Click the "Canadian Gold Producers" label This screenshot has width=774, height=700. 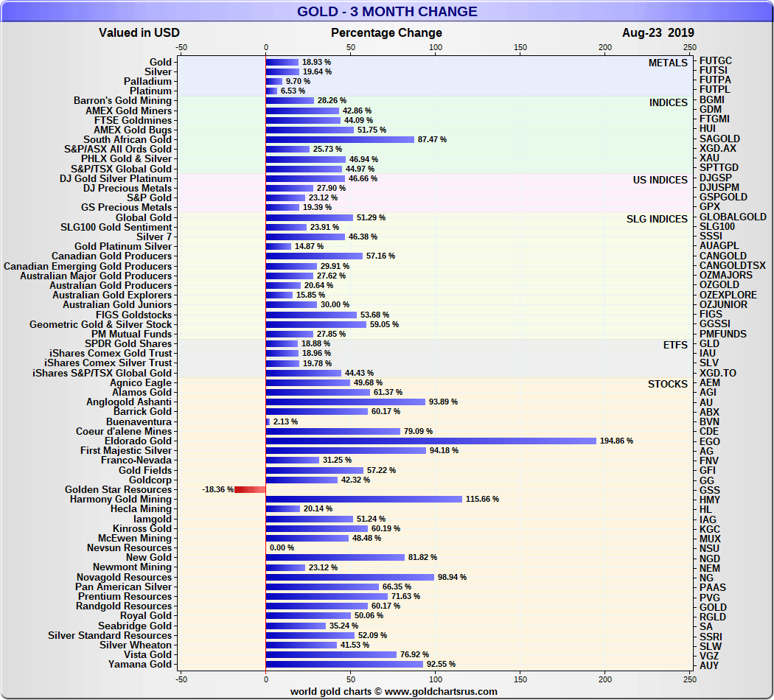coord(111,256)
